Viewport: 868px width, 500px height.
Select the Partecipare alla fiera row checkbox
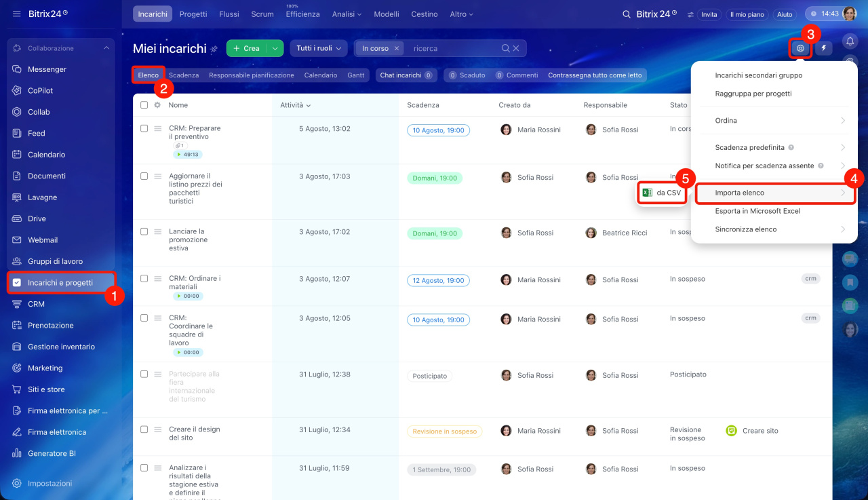(x=144, y=374)
